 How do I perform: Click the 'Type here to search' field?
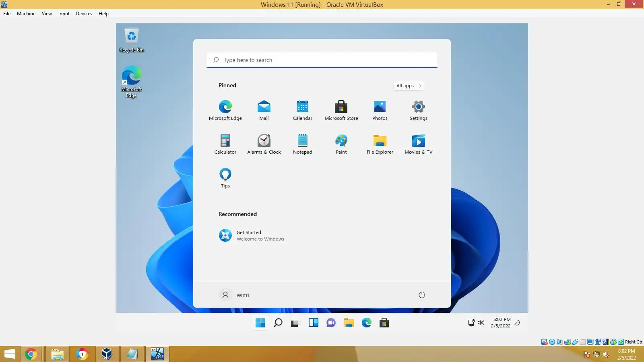(x=322, y=60)
